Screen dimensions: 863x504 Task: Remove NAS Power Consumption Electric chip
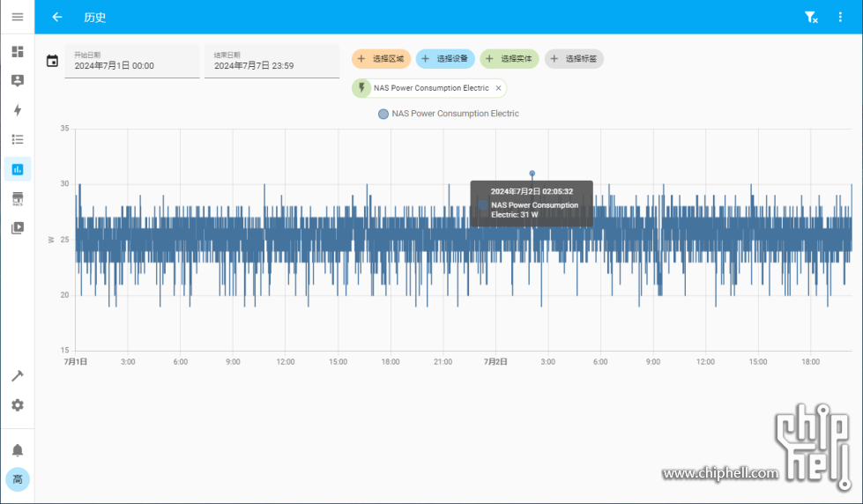pos(498,88)
